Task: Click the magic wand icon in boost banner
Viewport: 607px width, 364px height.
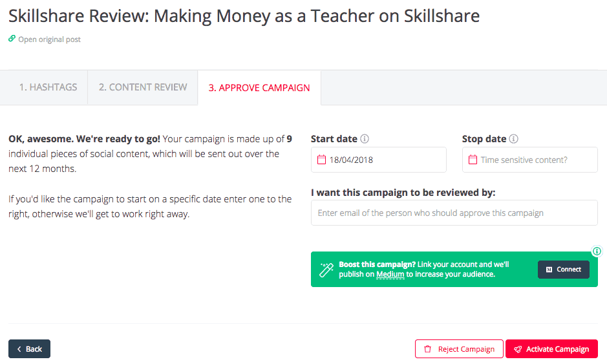Action: tap(326, 270)
